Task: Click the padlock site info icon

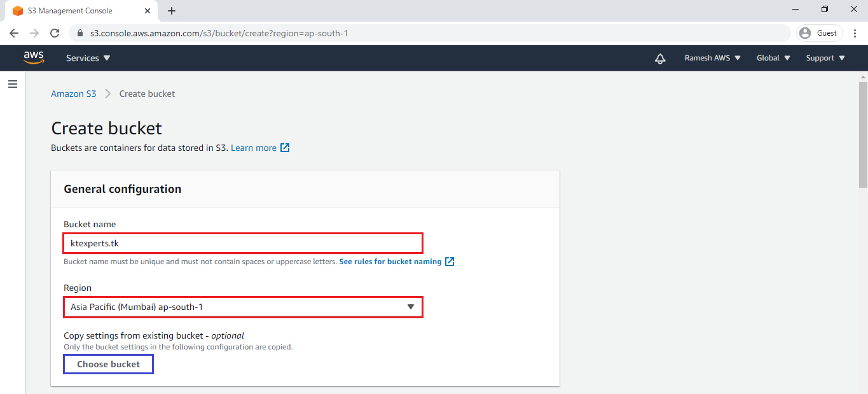Action: click(x=80, y=33)
